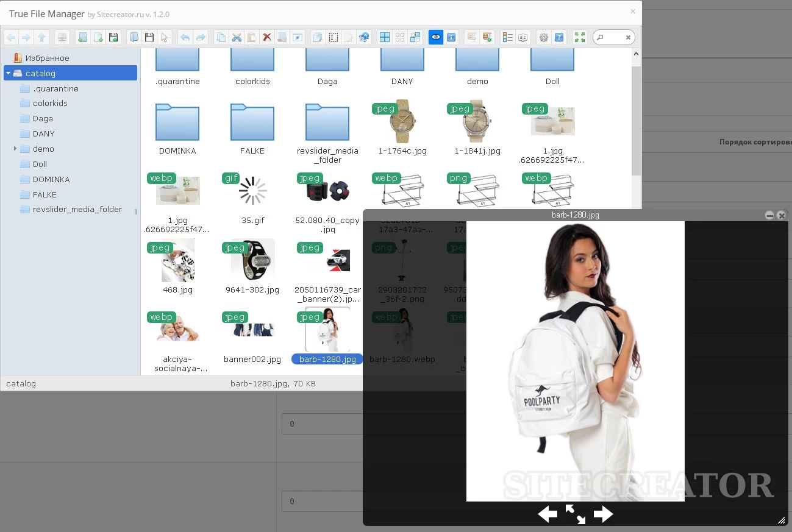Screen dimensions: 792x532
Task: Minimize the barb-1280.jpg preview window
Action: [769, 215]
